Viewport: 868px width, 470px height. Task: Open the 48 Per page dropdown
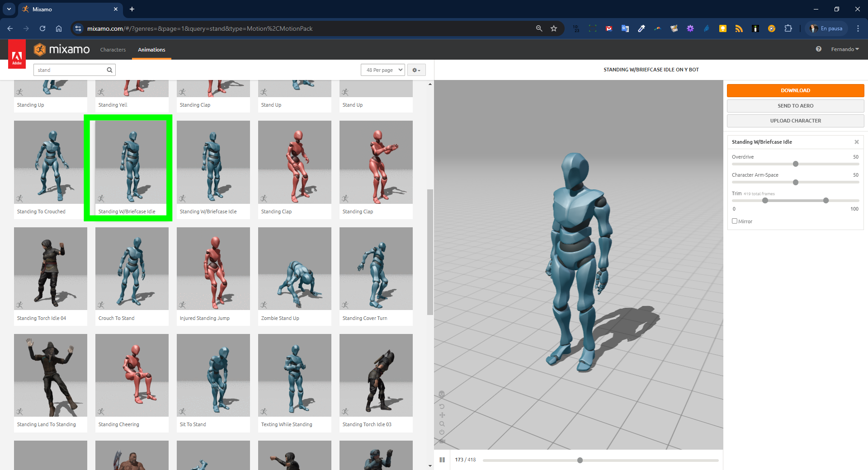pyautogui.click(x=382, y=70)
